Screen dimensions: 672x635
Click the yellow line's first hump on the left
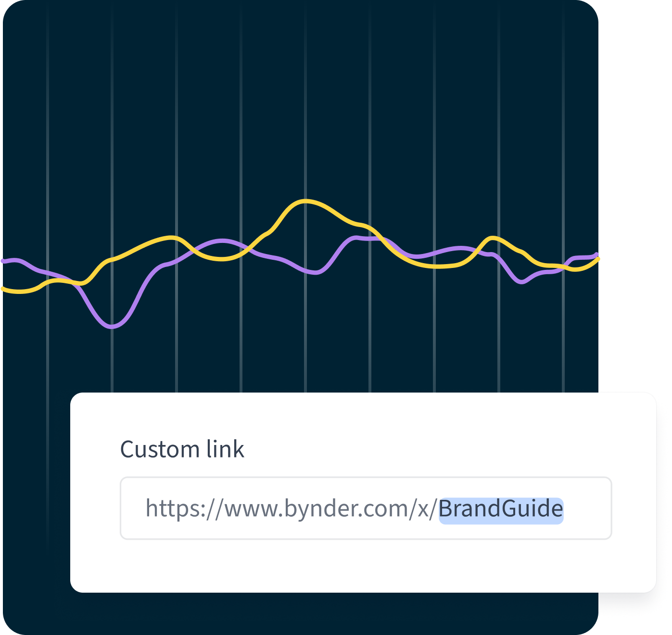(171, 237)
